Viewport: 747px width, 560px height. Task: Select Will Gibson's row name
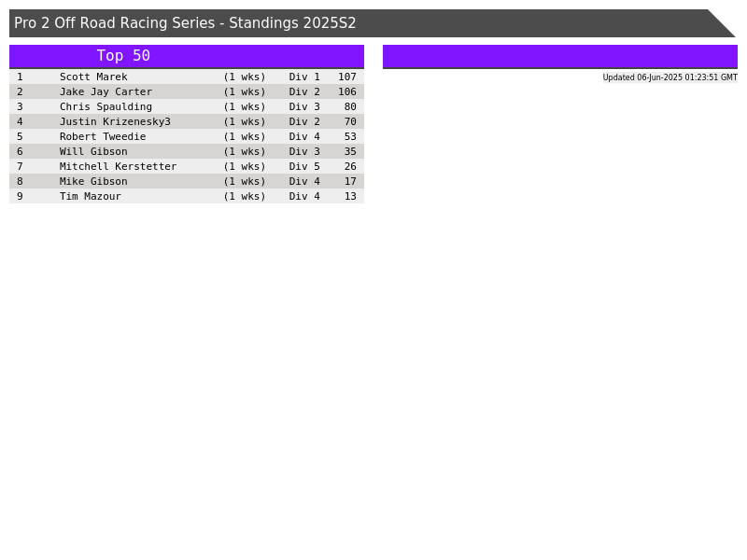tap(93, 152)
